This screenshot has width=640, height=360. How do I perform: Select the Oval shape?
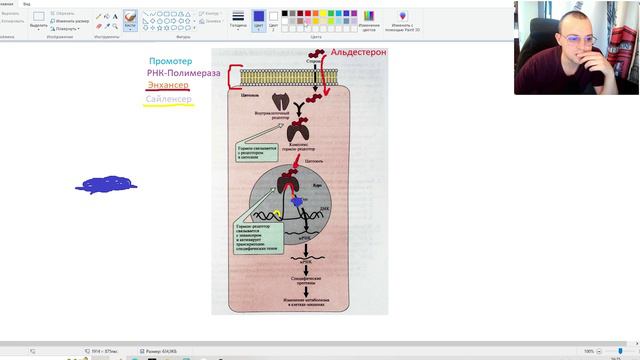[x=160, y=14]
